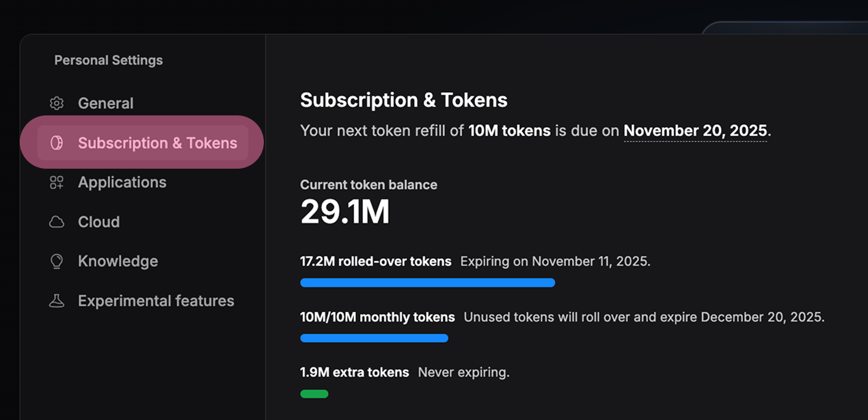Click the cloud icon in the sidebar

click(x=56, y=221)
